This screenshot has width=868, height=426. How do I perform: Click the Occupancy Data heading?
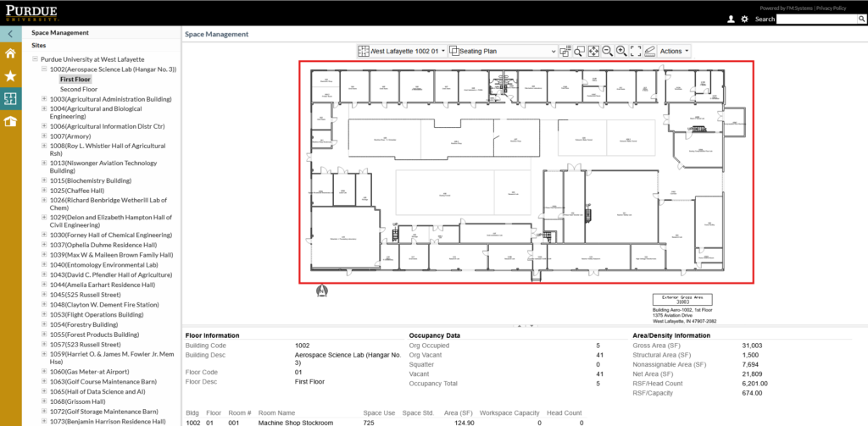point(434,335)
